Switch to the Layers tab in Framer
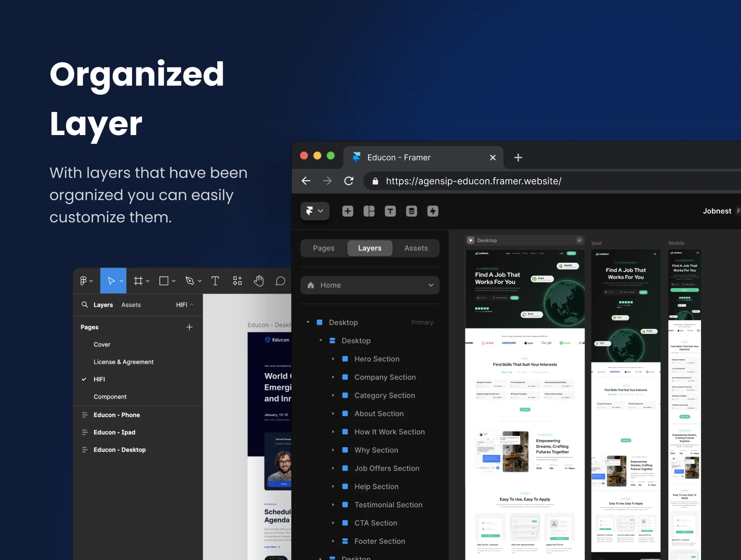The width and height of the screenshot is (741, 560). [x=370, y=248]
